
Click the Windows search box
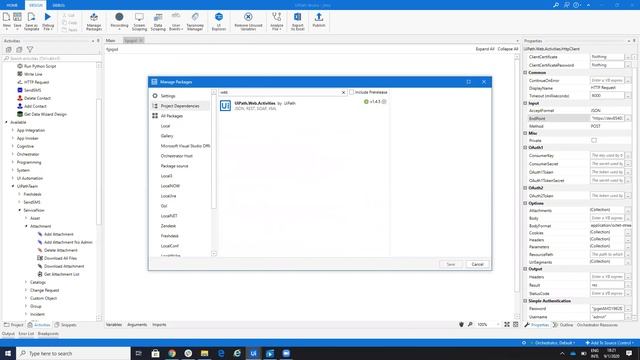coord(73,353)
